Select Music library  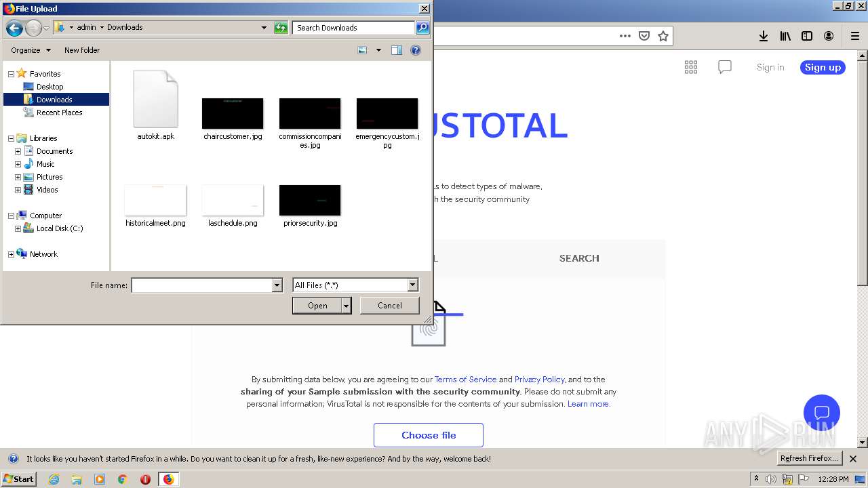pos(45,164)
